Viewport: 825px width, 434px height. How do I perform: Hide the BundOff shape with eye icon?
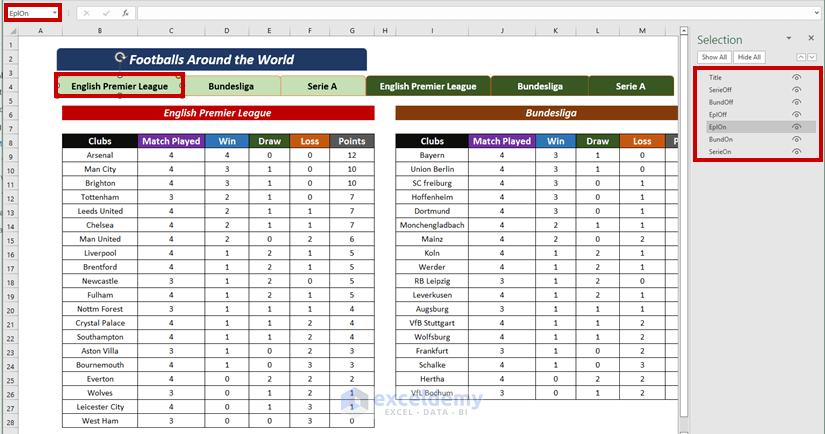pos(797,102)
